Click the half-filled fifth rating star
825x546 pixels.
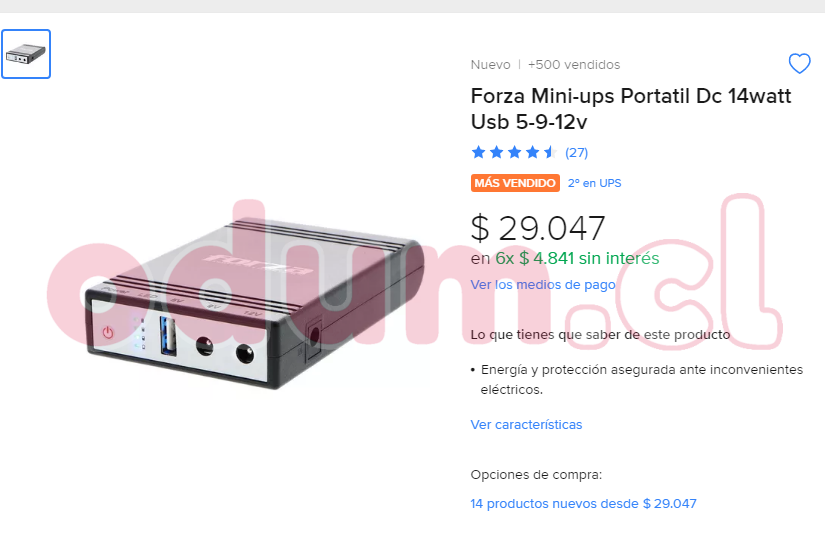[550, 153]
